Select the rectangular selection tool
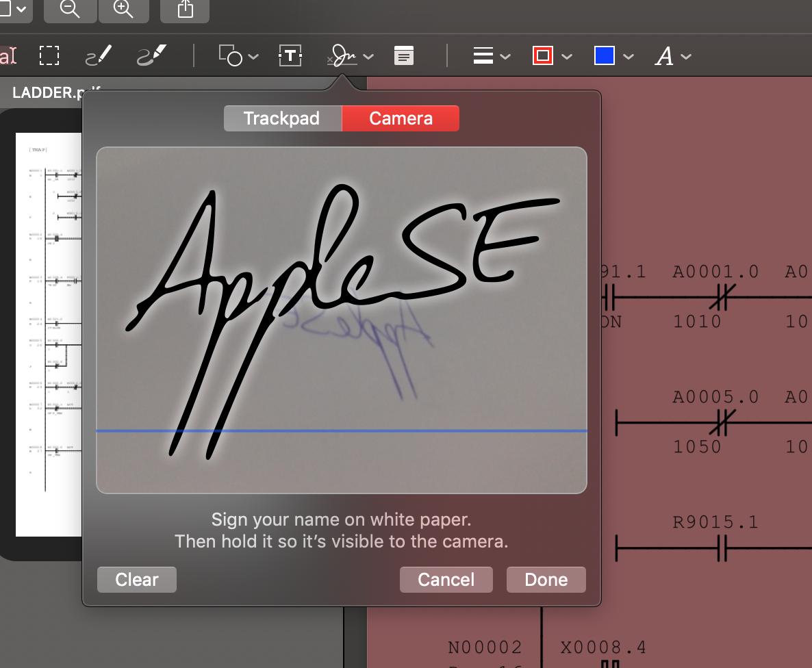This screenshot has height=668, width=812. point(49,55)
